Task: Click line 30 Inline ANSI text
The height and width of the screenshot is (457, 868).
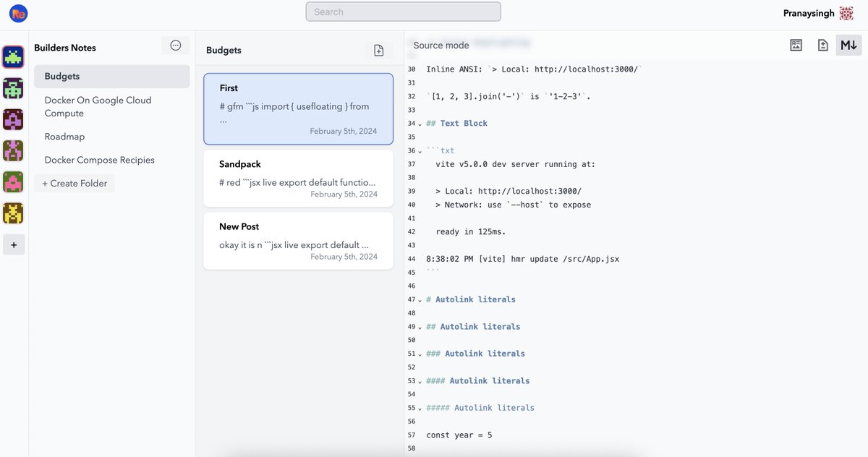Action: point(534,69)
